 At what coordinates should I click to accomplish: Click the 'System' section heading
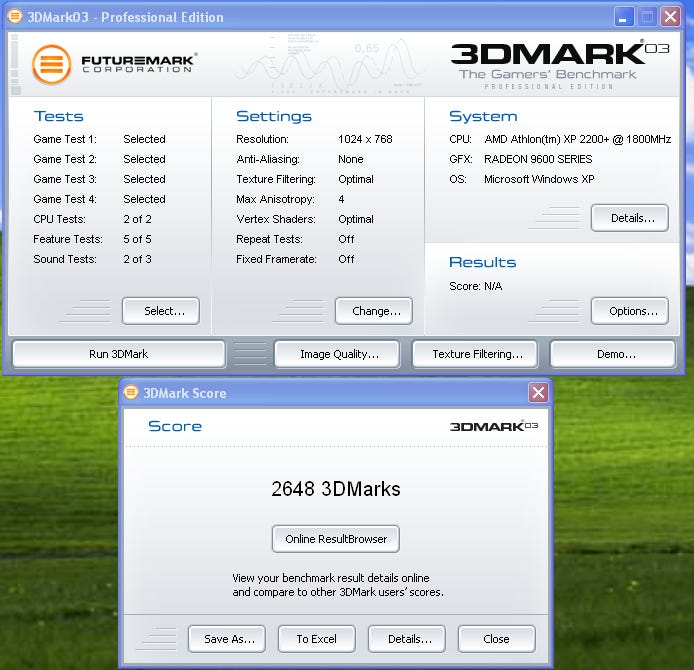(x=483, y=116)
